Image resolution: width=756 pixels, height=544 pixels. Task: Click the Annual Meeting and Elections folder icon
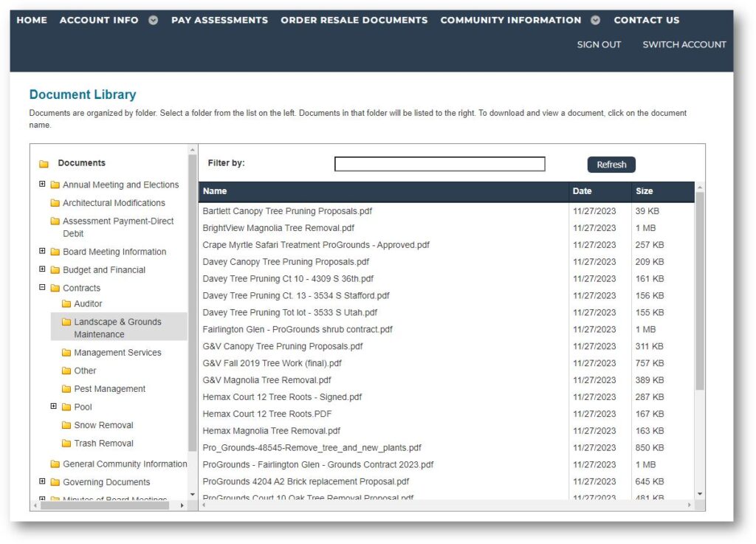[55, 185]
